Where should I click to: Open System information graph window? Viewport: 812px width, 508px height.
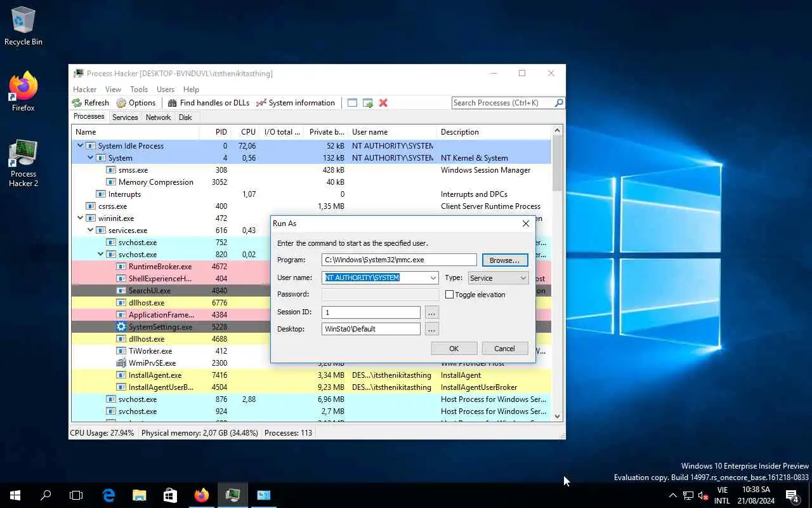[x=295, y=103]
